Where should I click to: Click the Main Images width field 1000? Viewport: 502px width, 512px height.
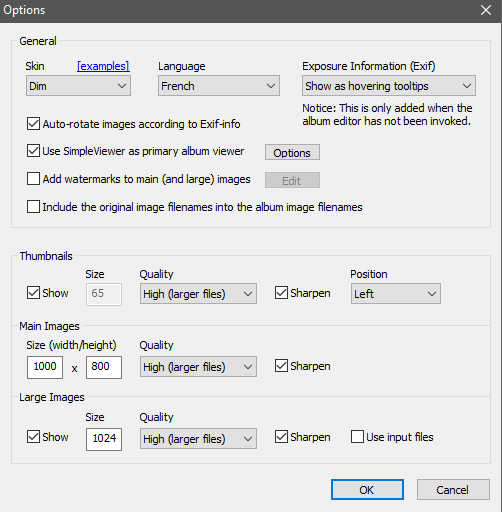coord(45,367)
